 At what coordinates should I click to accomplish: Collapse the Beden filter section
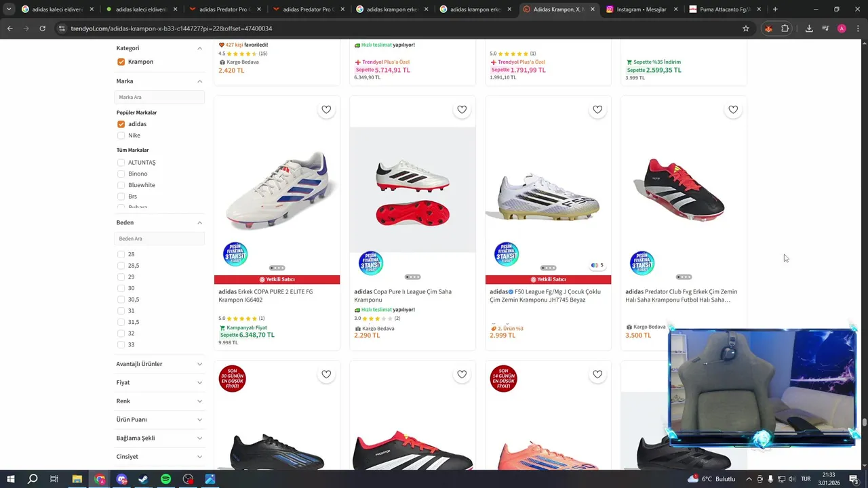(x=199, y=222)
